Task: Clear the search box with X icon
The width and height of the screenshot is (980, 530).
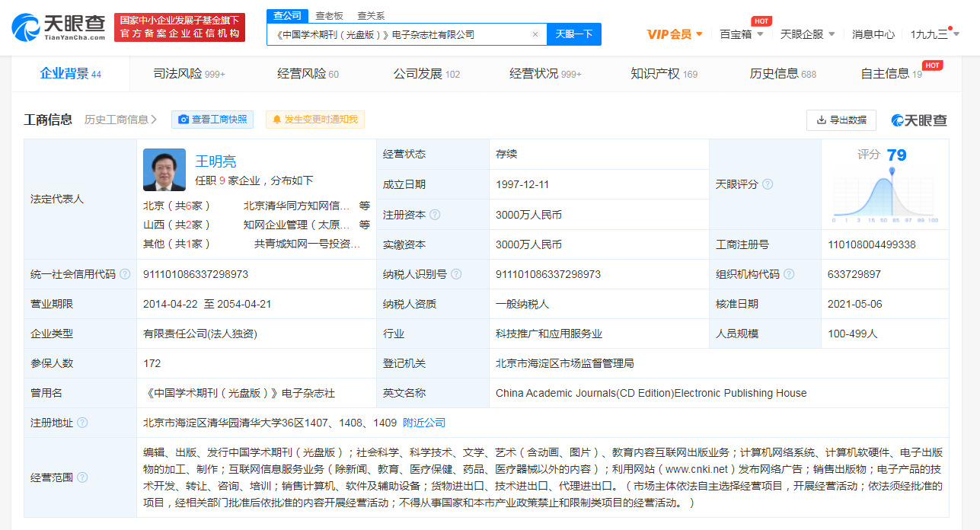Action: point(535,34)
